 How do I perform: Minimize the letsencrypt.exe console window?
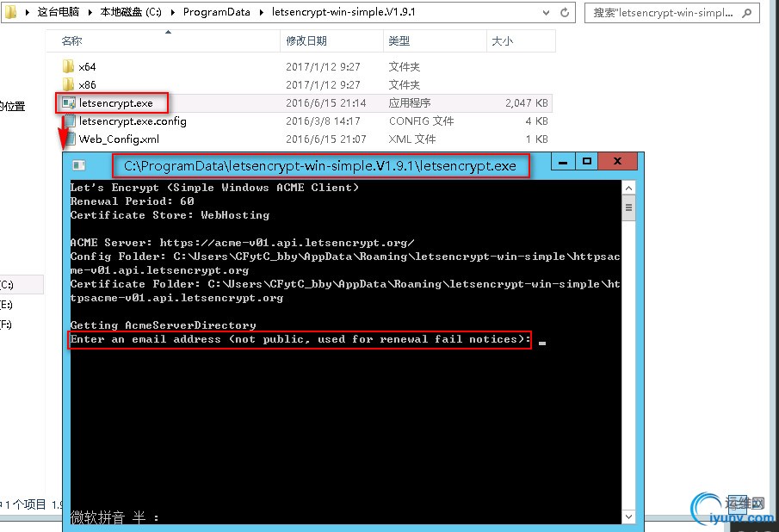pos(563,162)
